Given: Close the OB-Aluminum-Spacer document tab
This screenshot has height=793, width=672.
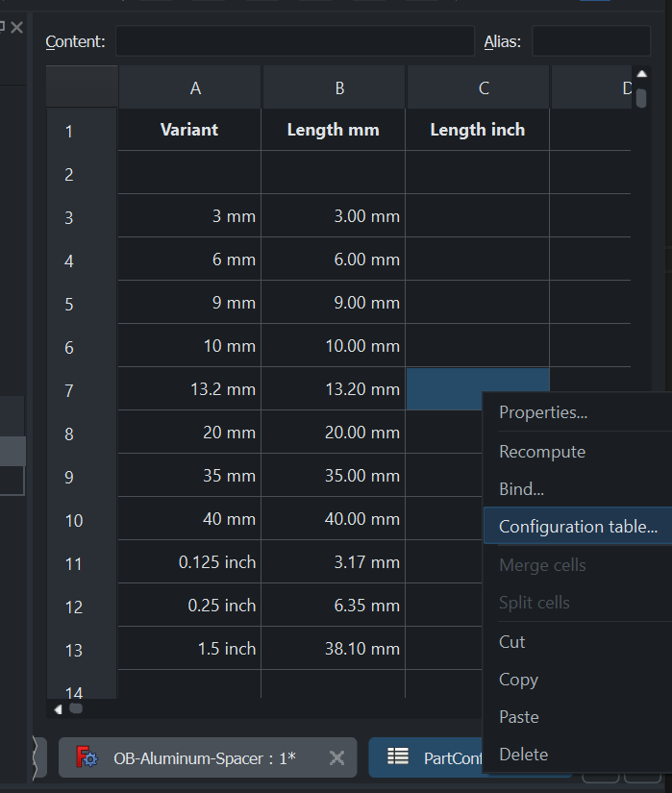Looking at the screenshot, I should (336, 757).
